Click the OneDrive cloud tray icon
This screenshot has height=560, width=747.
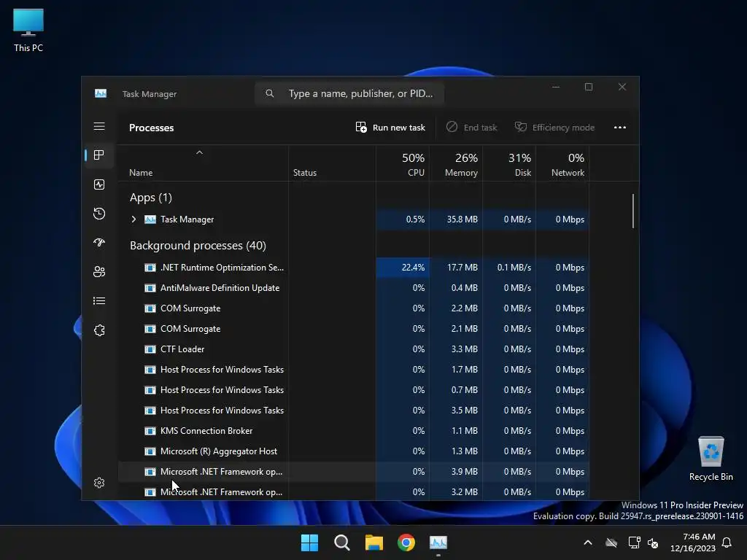(611, 542)
